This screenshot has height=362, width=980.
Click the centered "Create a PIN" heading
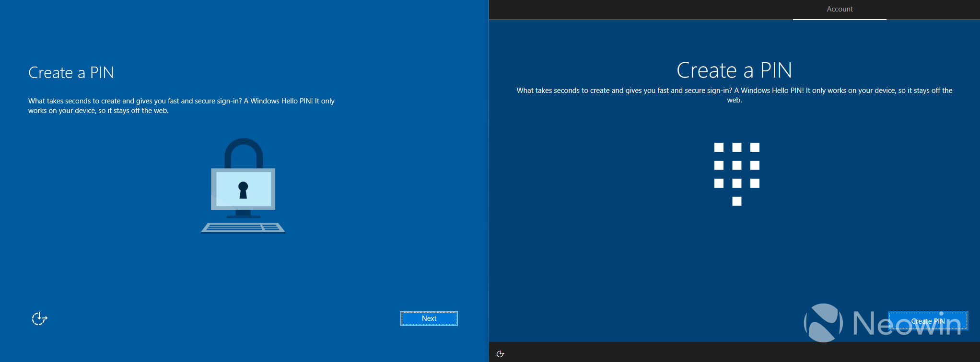(734, 70)
